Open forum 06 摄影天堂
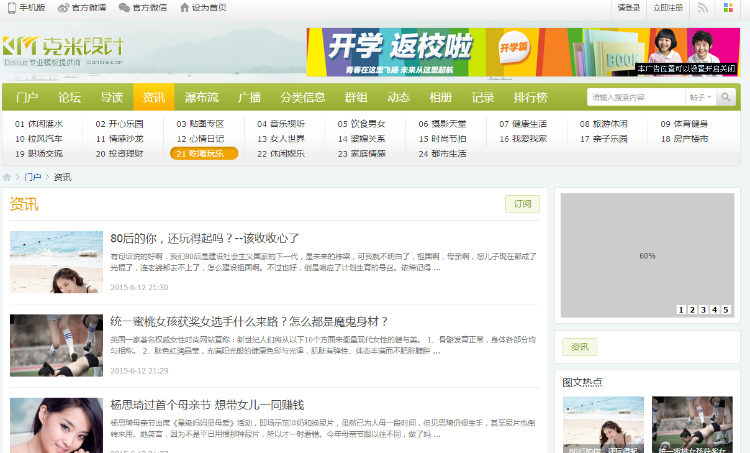This screenshot has width=750, height=453. coord(442,124)
